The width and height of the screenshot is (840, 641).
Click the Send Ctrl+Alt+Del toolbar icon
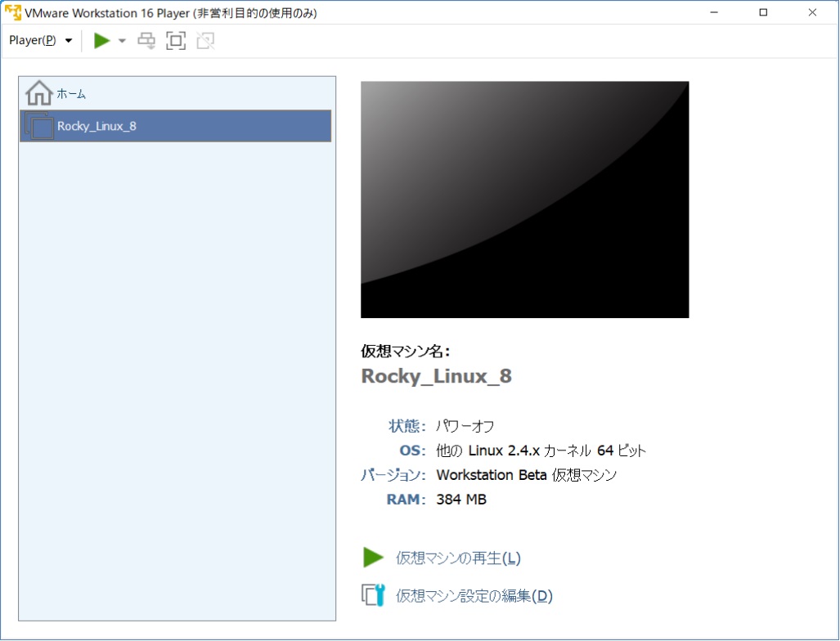coord(146,41)
